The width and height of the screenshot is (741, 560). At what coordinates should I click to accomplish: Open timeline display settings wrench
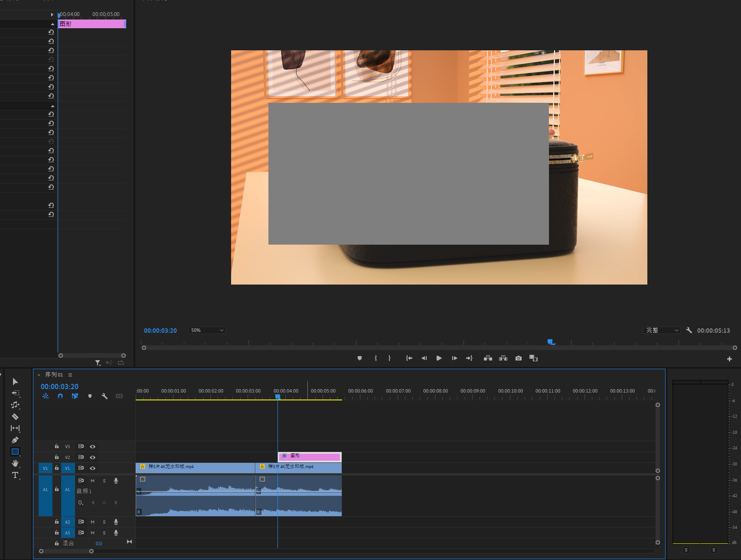click(104, 396)
